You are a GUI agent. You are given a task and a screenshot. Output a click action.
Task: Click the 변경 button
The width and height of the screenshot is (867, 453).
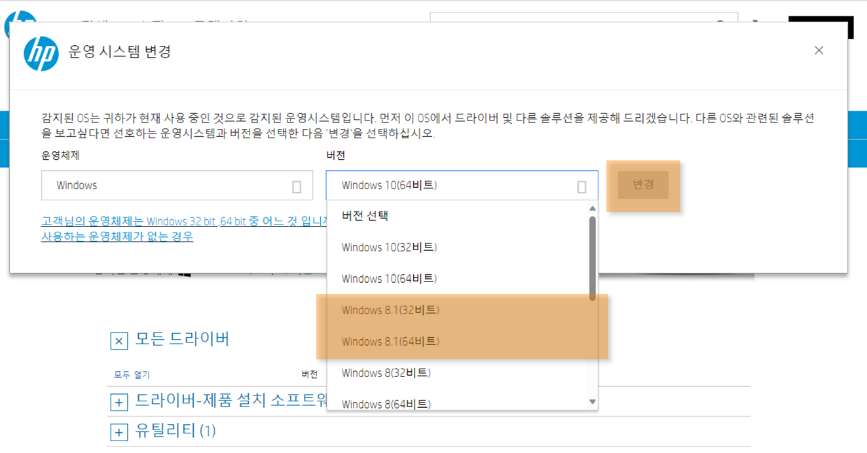pos(643,185)
